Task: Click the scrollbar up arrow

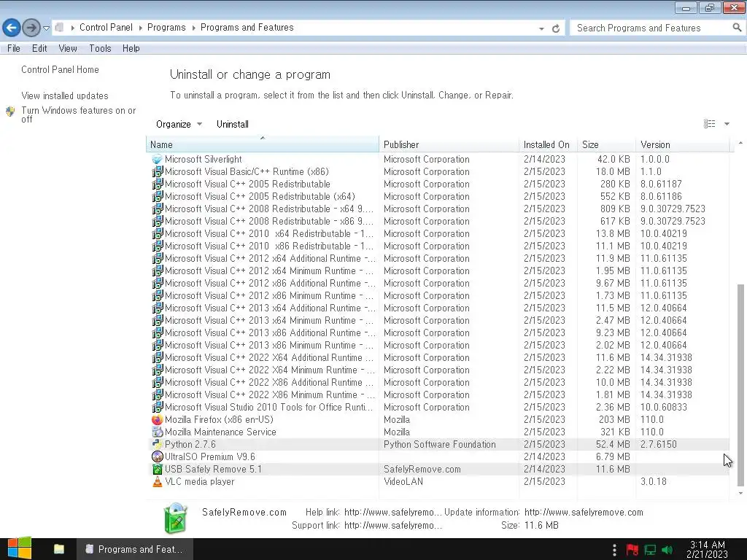Action: pos(740,143)
